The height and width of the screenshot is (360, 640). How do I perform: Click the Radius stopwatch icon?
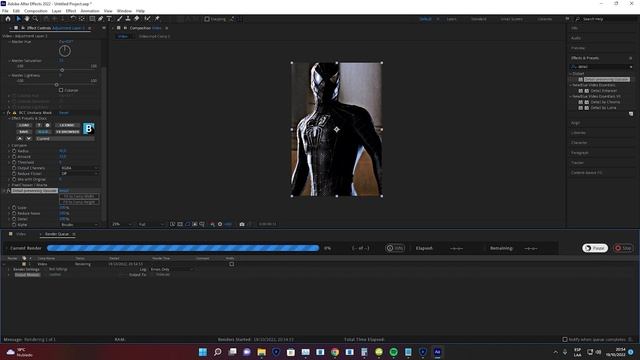click(14, 151)
